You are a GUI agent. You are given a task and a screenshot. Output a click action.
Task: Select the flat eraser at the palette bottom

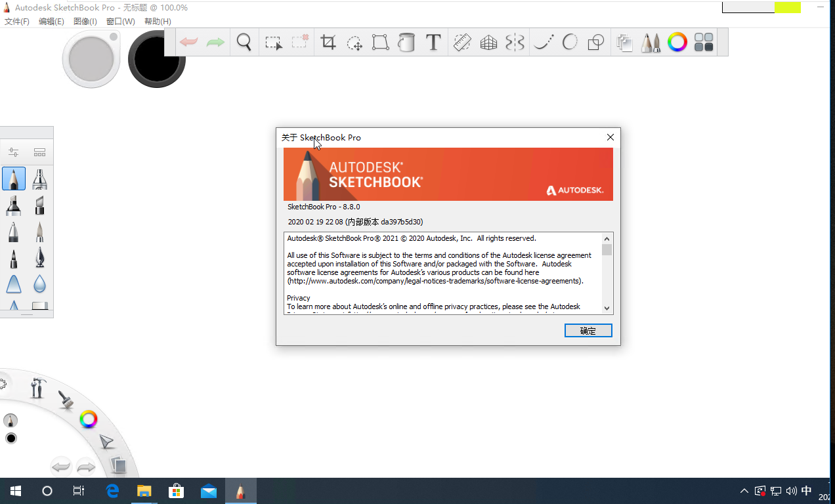(x=39, y=305)
